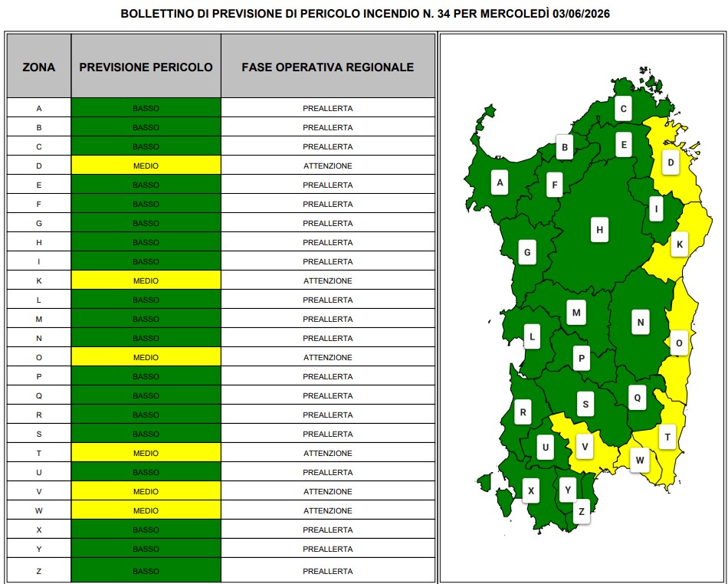The width and height of the screenshot is (728, 584).
Task: Select the zone S marker on the map
Action: (x=585, y=404)
